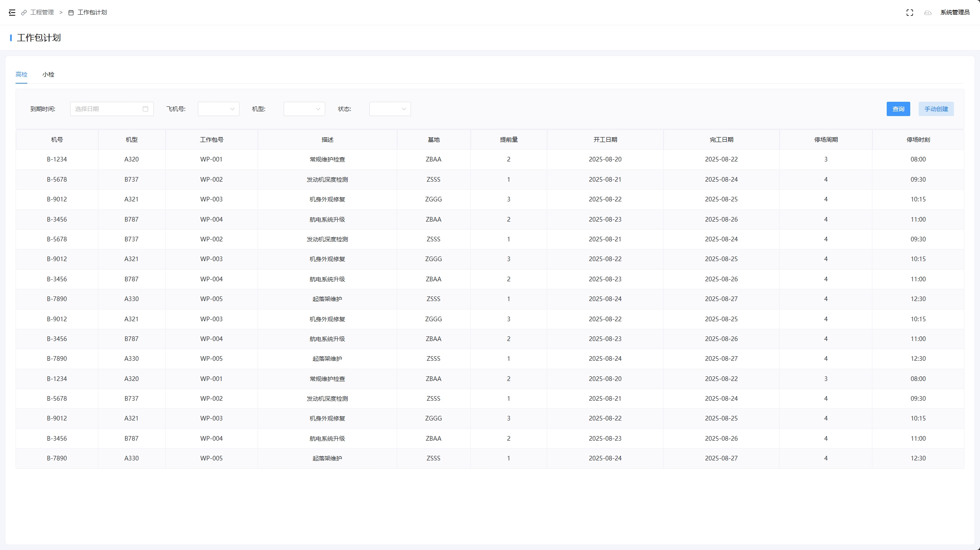Switch to the 小检 tab
The image size is (980, 550).
(x=48, y=74)
